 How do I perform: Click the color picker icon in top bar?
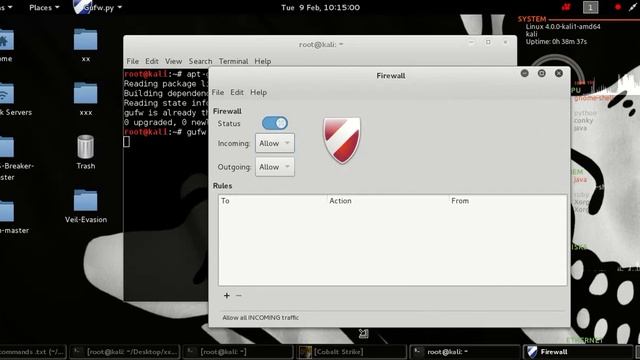[x=633, y=7]
